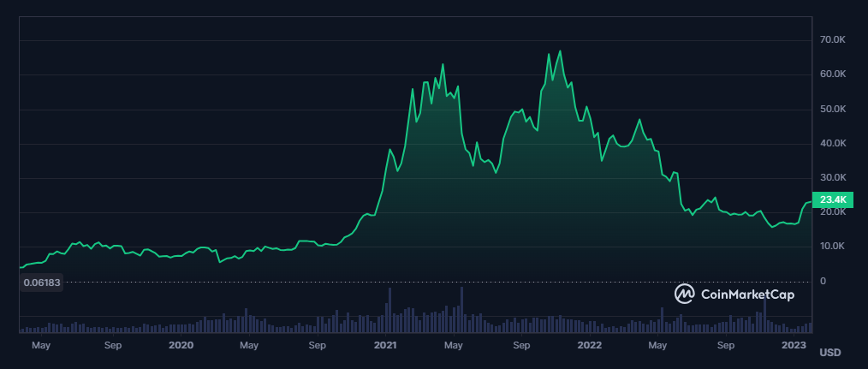
Task: Click the Sep marker just before 2021
Action: tap(318, 346)
